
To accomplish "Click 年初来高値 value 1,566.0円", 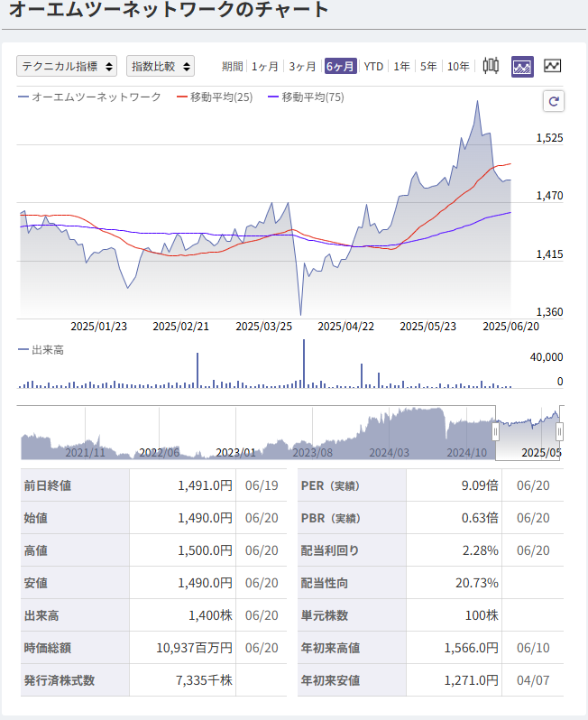I will click(x=472, y=648).
